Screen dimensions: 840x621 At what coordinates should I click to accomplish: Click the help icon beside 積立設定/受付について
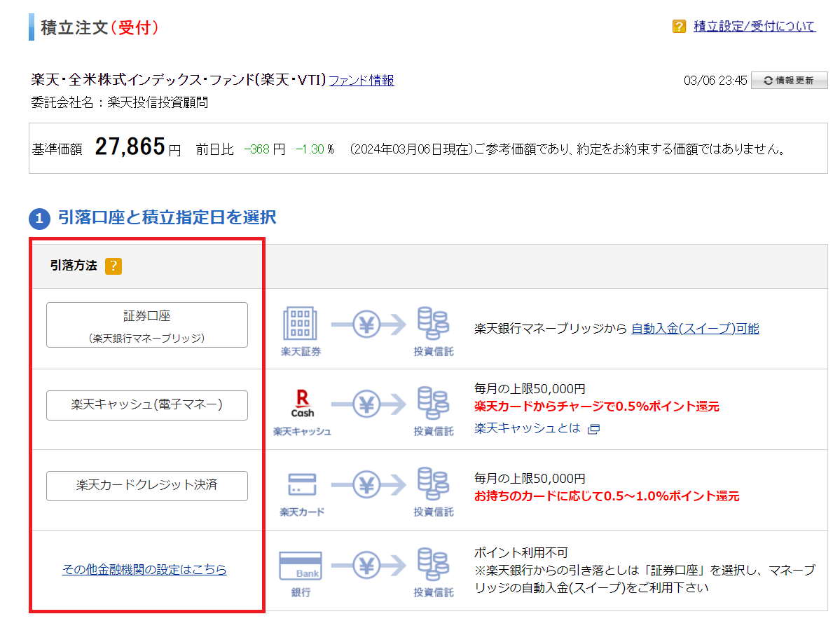pyautogui.click(x=679, y=27)
